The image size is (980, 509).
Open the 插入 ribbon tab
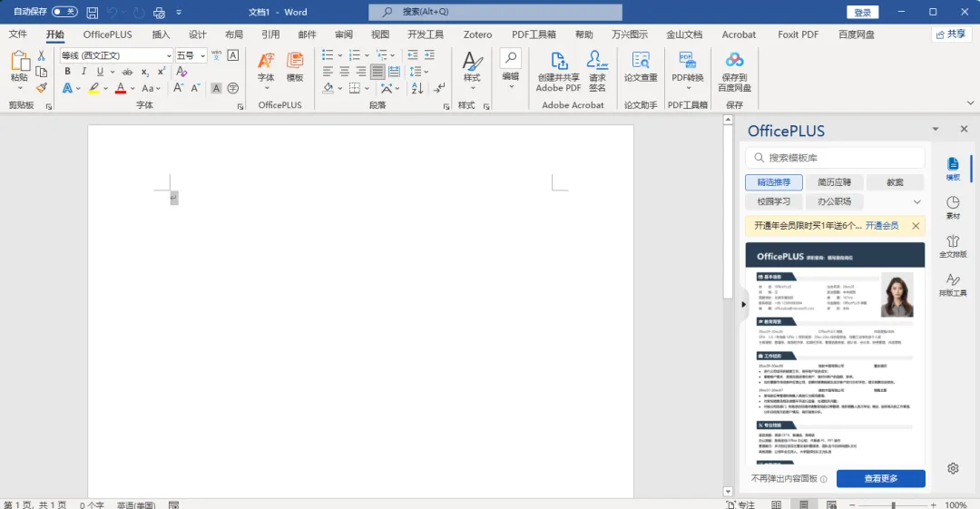[x=161, y=34]
